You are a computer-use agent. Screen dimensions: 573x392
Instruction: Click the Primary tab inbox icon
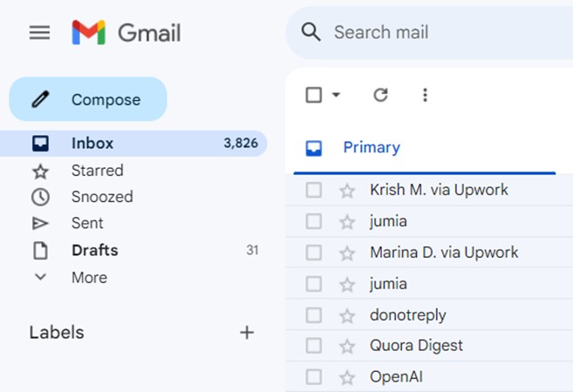[314, 148]
